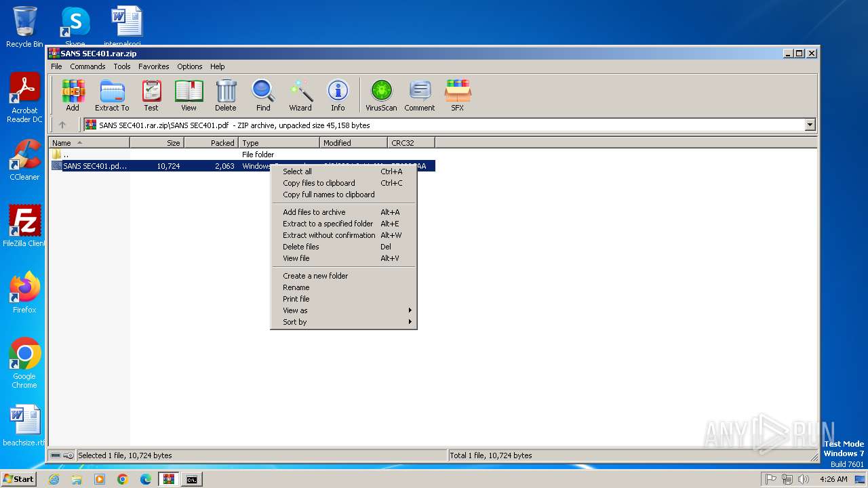Open the Find magnifier tool
This screenshot has height=488, width=868.
(x=263, y=95)
